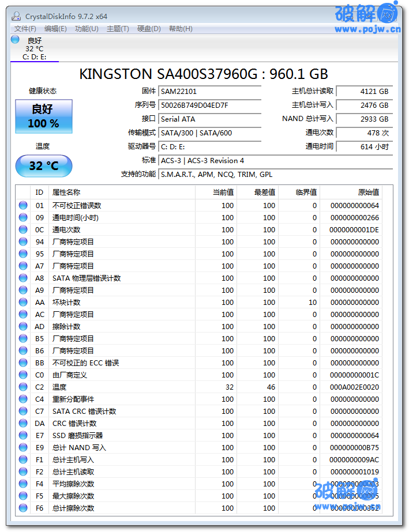The height and width of the screenshot is (532, 409).
Task: Click status orb for attribute 94
Action: click(x=23, y=242)
